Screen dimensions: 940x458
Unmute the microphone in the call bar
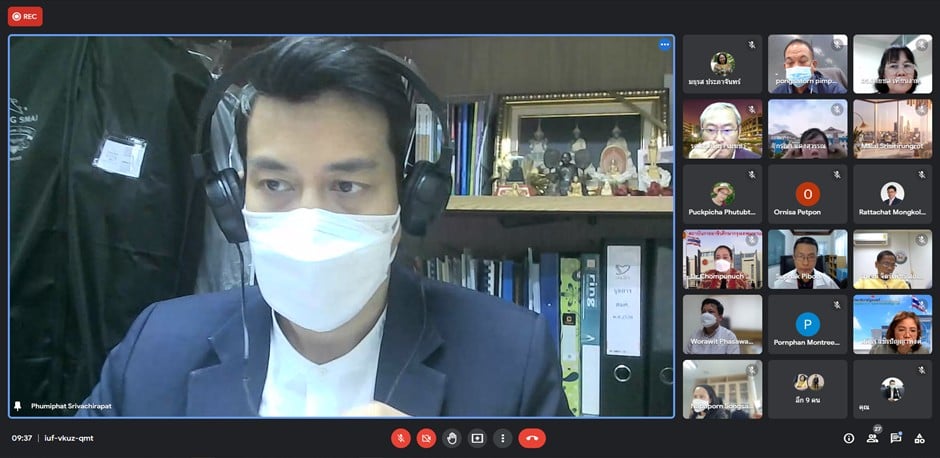click(400, 438)
